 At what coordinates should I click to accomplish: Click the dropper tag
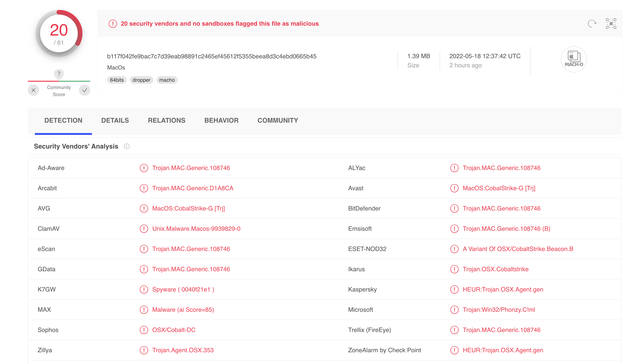(x=141, y=80)
